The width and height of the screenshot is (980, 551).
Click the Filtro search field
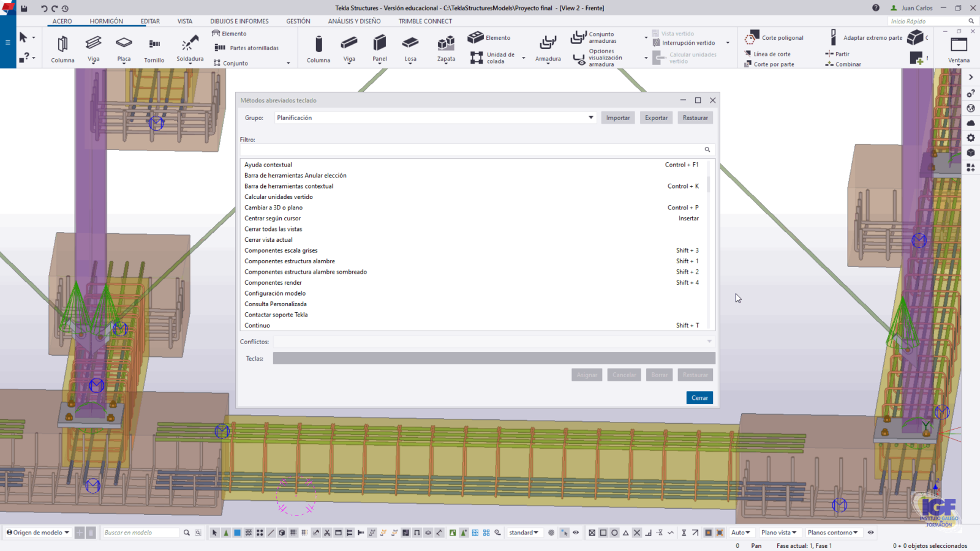[472, 150]
